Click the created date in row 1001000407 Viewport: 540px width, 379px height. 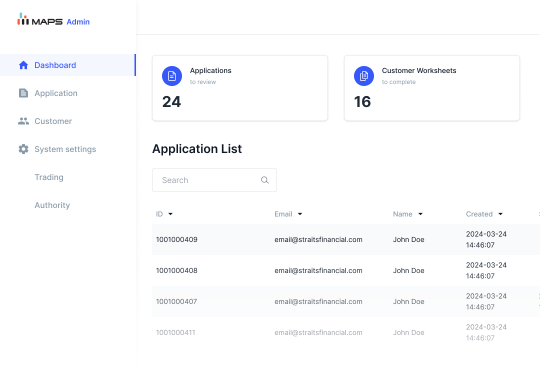coord(486,302)
